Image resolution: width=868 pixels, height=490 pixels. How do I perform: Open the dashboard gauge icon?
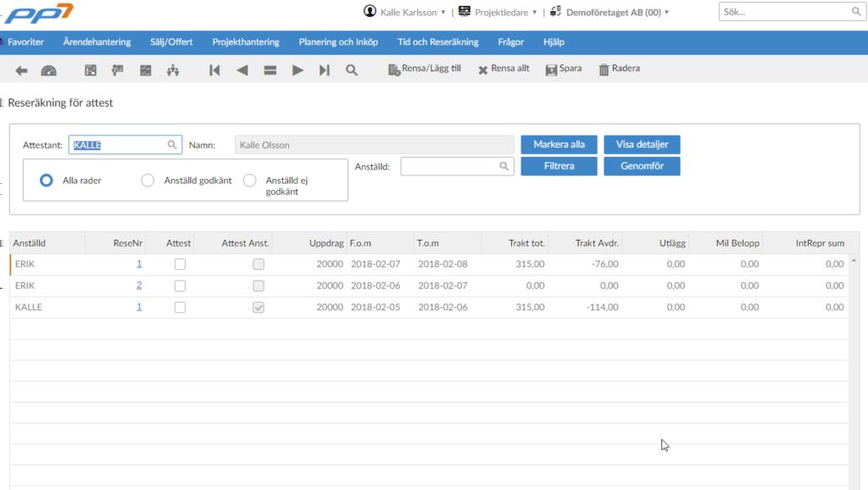pos(48,70)
